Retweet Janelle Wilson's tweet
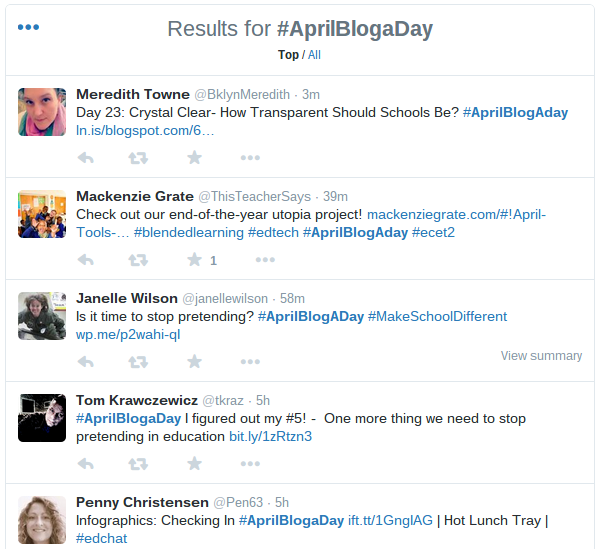 [138, 362]
